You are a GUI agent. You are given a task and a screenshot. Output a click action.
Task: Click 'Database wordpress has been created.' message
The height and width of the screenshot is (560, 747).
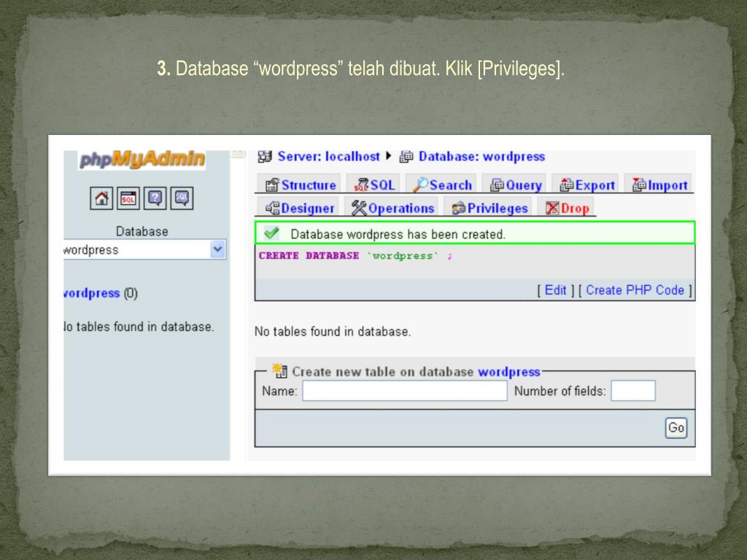(398, 234)
